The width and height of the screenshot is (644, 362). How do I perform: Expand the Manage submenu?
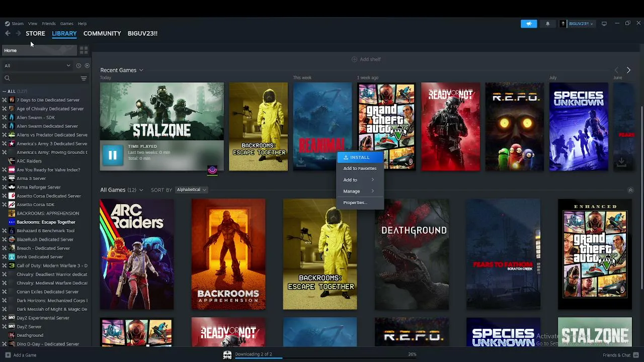359,192
